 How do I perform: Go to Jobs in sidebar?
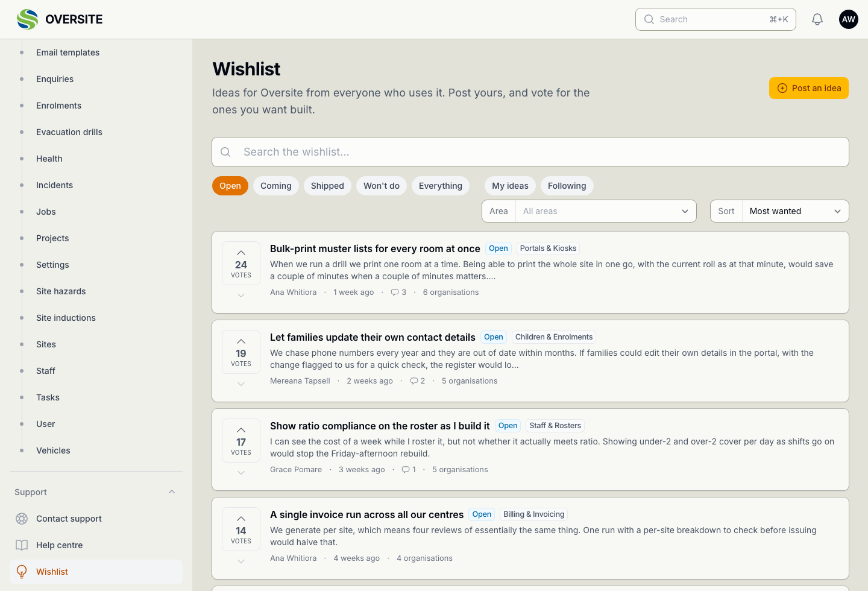pos(46,212)
